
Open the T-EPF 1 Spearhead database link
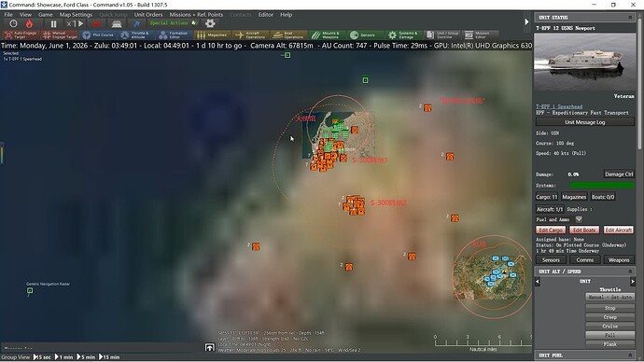click(x=559, y=106)
